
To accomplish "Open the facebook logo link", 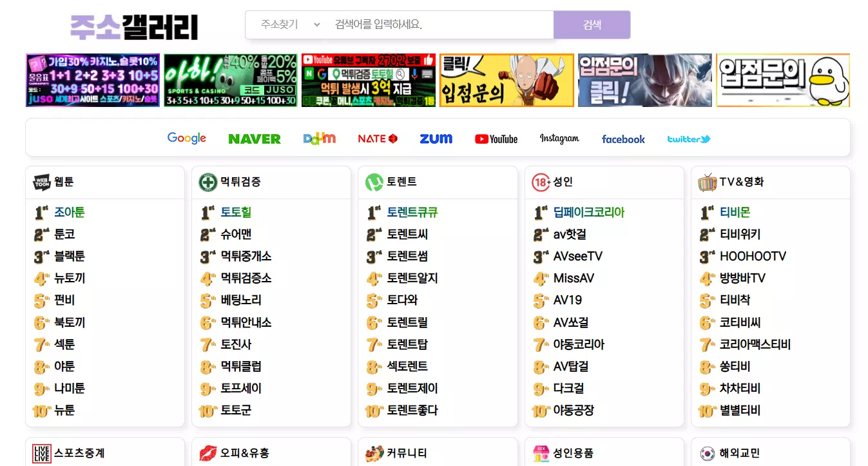I will [x=623, y=139].
